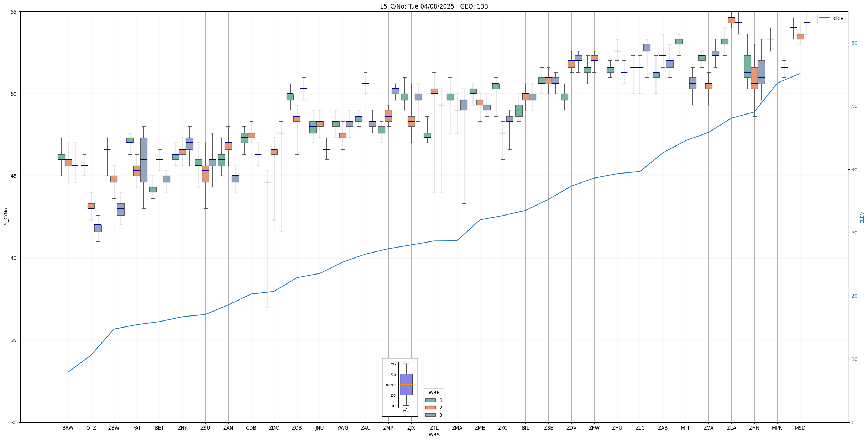Click the orange WRE 2 legend swatch
The height and width of the screenshot is (441, 868).
pyautogui.click(x=430, y=408)
